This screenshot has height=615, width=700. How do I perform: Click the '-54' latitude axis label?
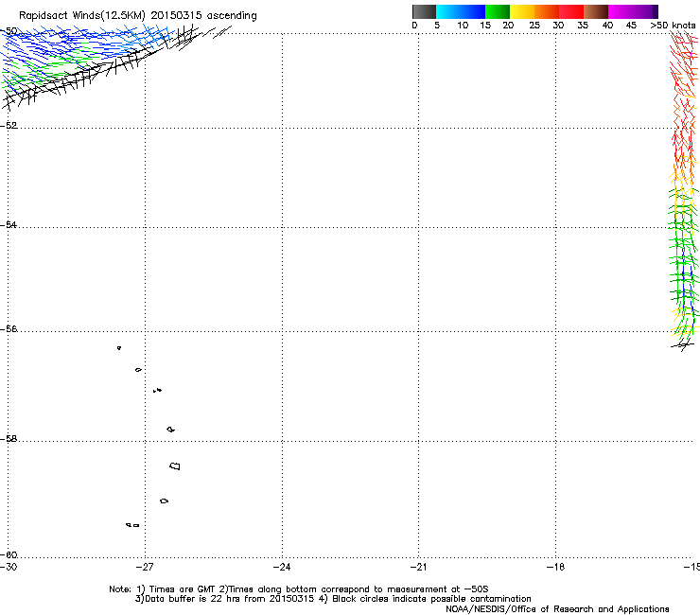9,224
